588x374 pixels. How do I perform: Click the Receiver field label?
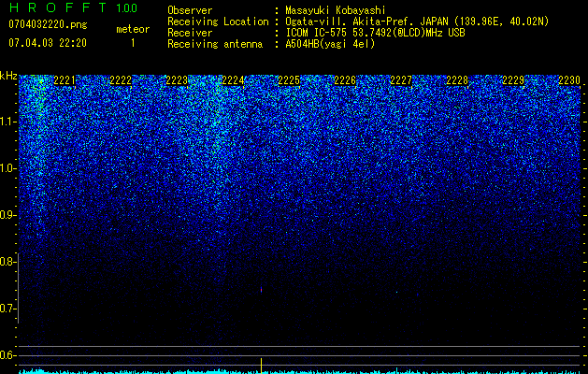190,33
